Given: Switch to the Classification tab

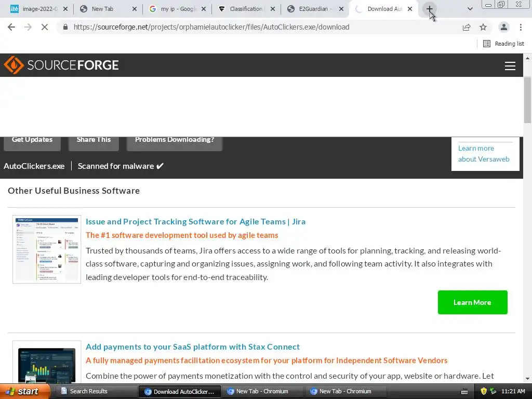Looking at the screenshot, I should [x=246, y=9].
